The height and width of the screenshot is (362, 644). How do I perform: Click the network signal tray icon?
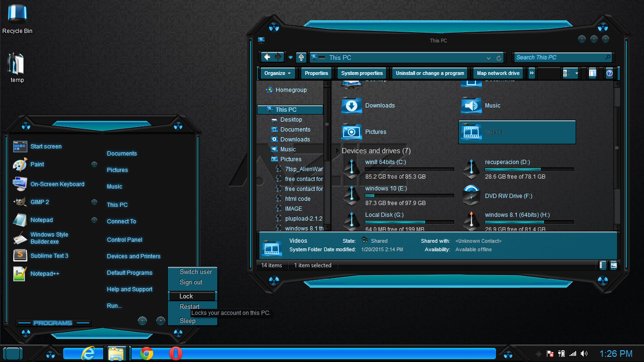[573, 354]
